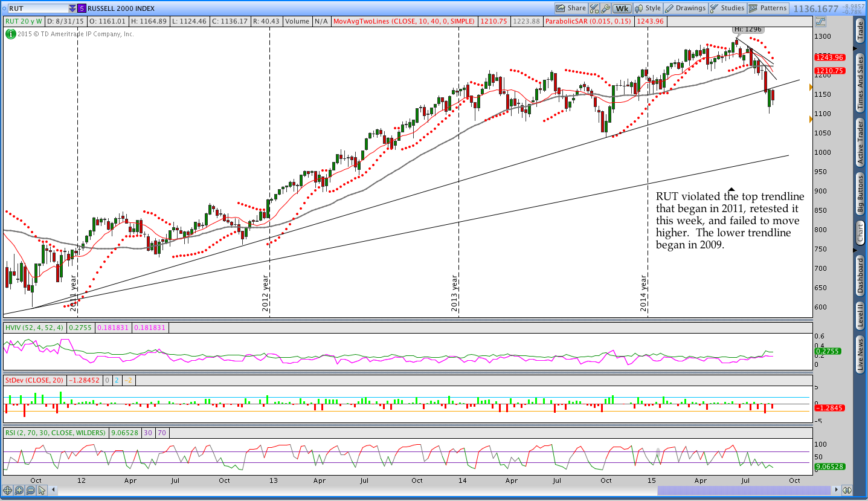Click the expand time axis icon
The height and width of the screenshot is (501, 868).
click(847, 490)
